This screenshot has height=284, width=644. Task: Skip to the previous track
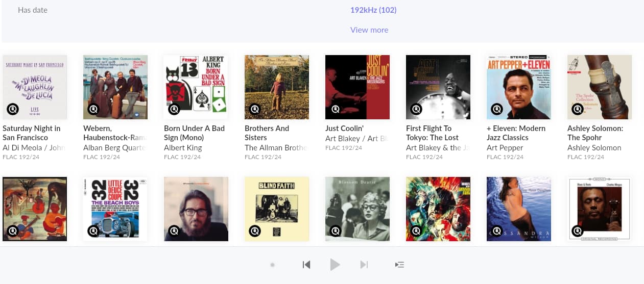click(x=306, y=265)
